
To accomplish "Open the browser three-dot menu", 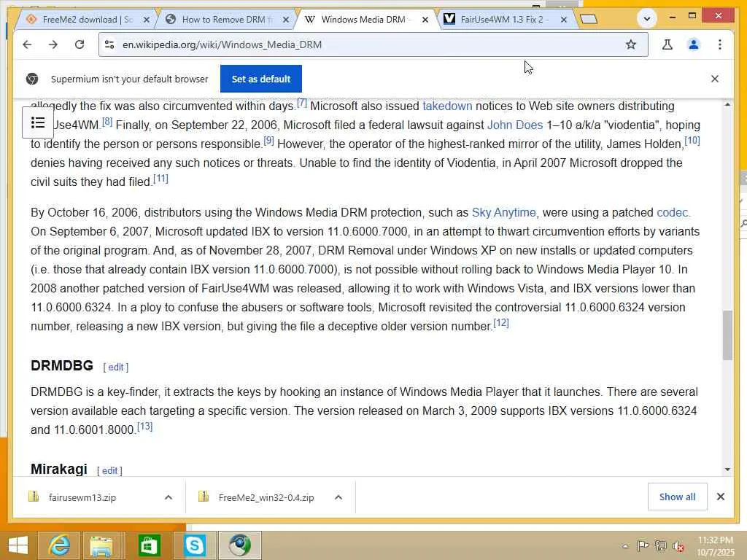I will tap(720, 44).
